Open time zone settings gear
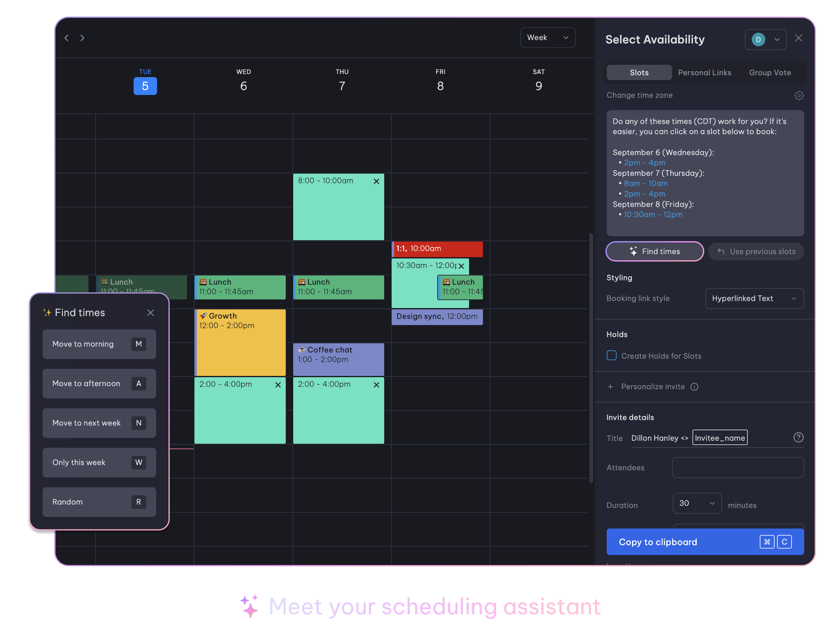The width and height of the screenshot is (840, 639). [x=799, y=96]
